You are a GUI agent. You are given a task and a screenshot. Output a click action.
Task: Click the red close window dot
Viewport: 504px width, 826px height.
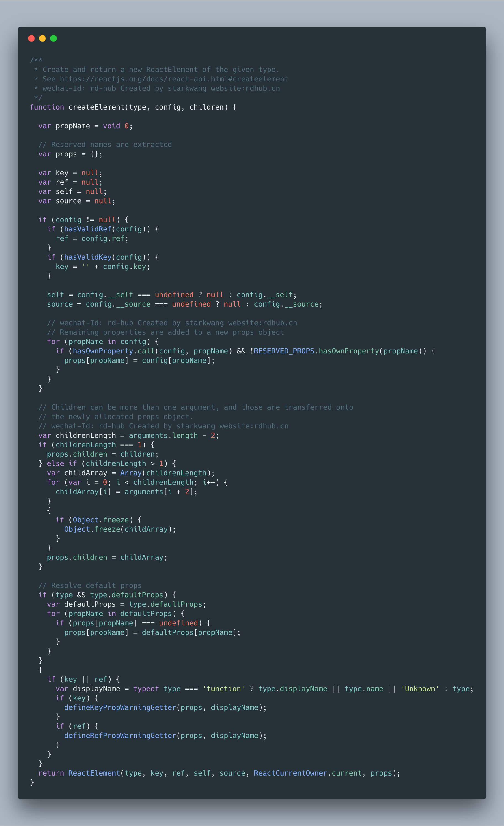(31, 38)
